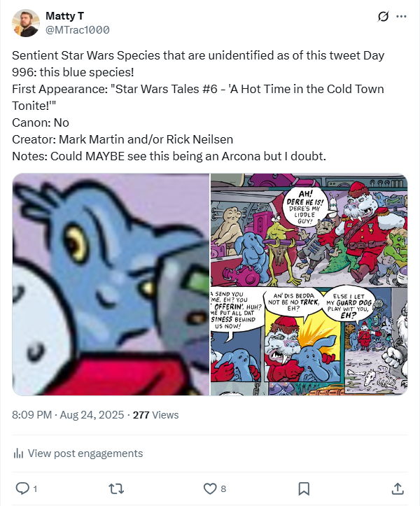Select View post engagements
Screen dimensions: 420x506
(84, 454)
